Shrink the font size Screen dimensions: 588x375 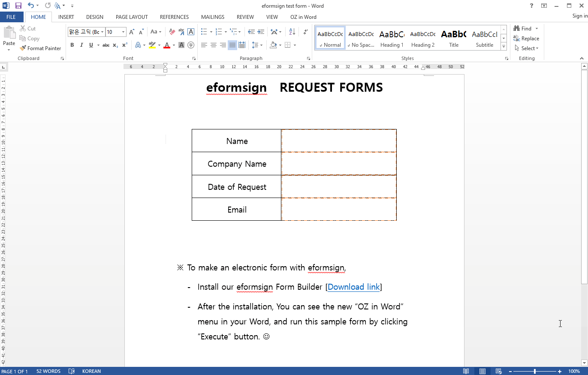click(x=141, y=32)
